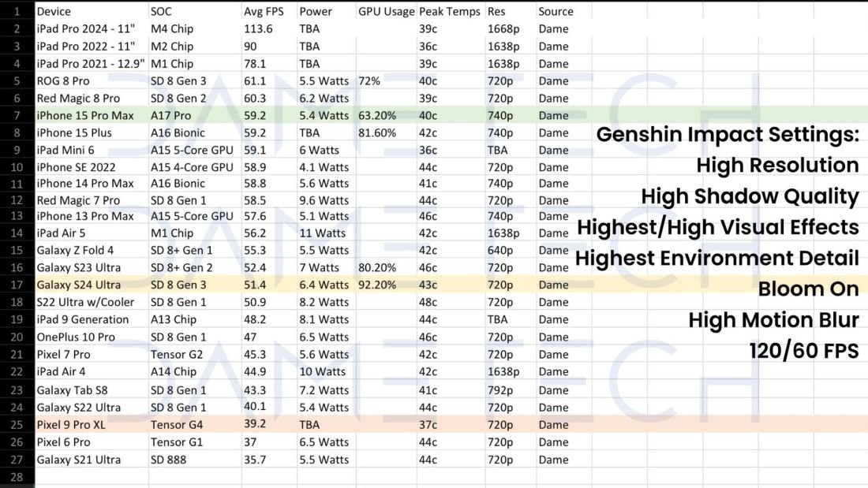Click the 'SD 888' cell
868x488 pixels.
[195, 460]
